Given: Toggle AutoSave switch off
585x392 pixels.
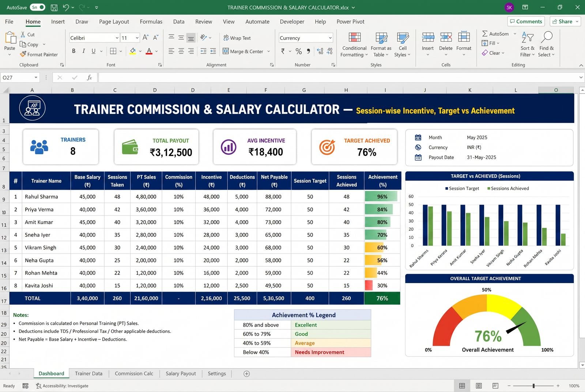Looking at the screenshot, I should click(x=38, y=7).
